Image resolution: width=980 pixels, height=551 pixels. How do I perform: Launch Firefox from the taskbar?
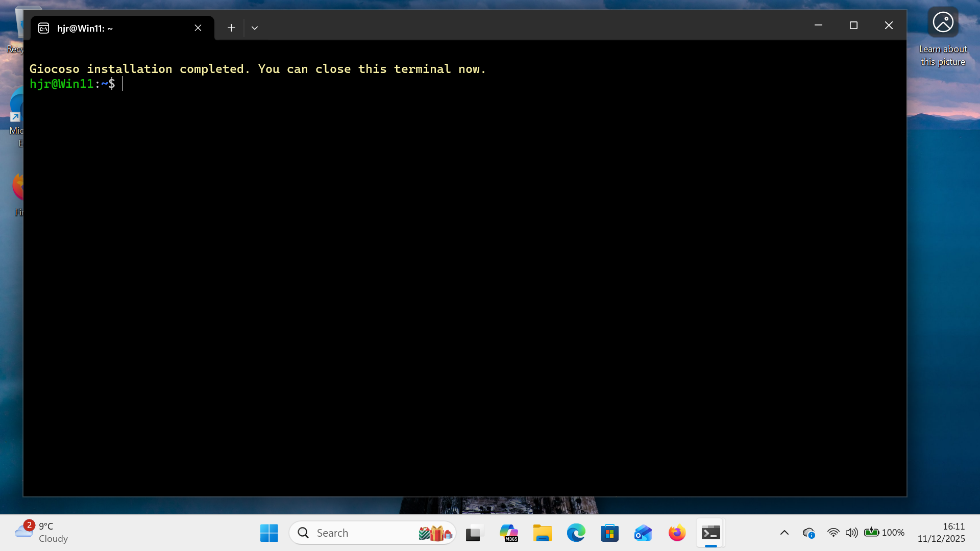[676, 533]
